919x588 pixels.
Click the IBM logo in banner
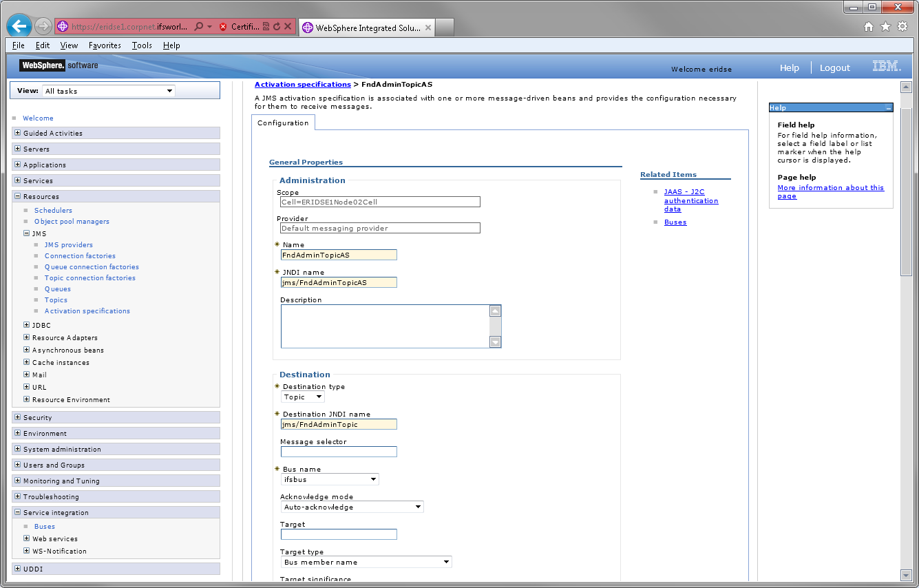coord(886,67)
